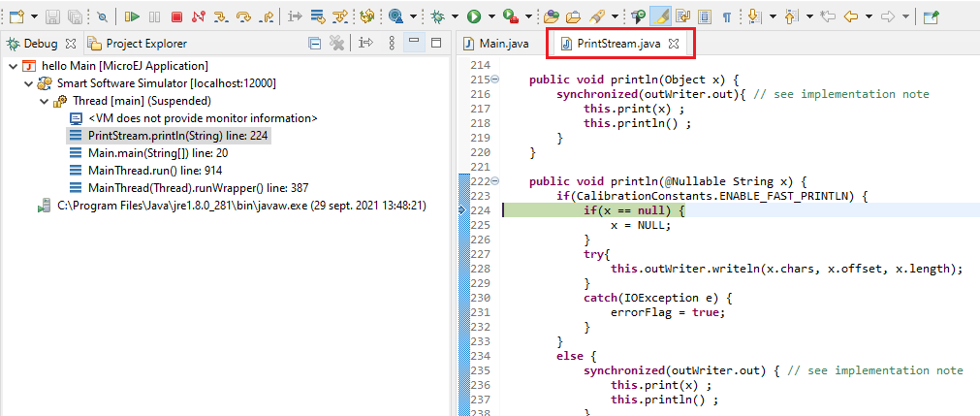This screenshot has height=416, width=980.
Task: Open the Next Annotation dropdown arrow
Action: [773, 16]
